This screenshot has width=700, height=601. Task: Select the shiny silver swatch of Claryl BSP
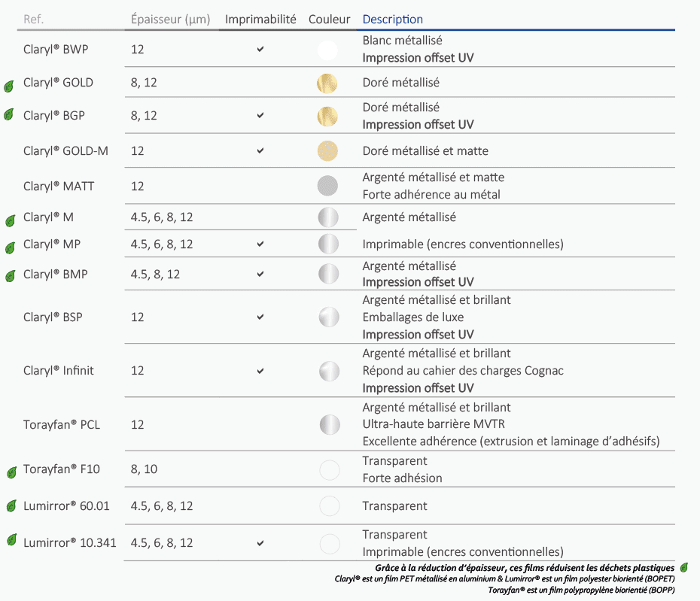click(x=329, y=317)
